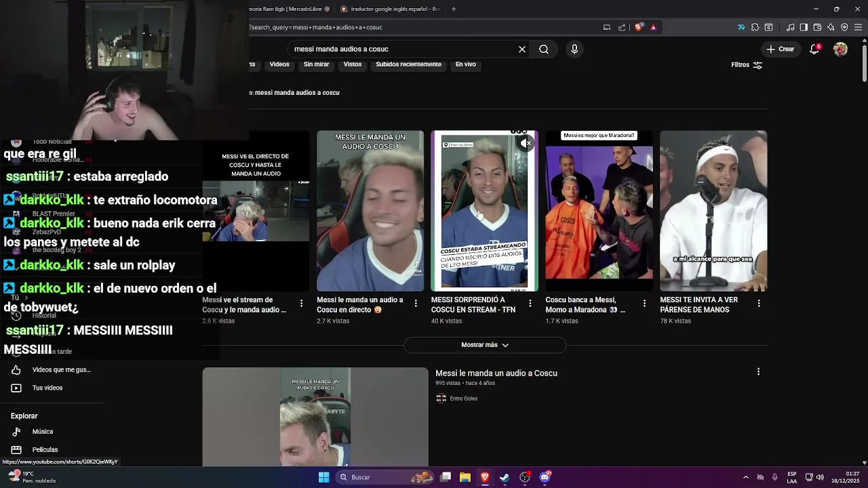The image size is (868, 488).
Task: Open the taskbar weather widget
Action: [31, 477]
